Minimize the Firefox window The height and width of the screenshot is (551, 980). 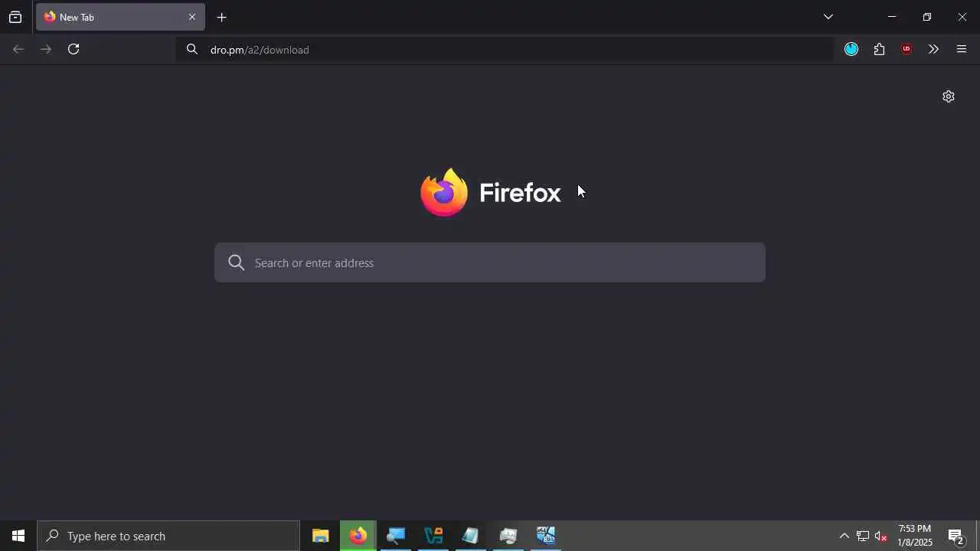[x=892, y=17]
